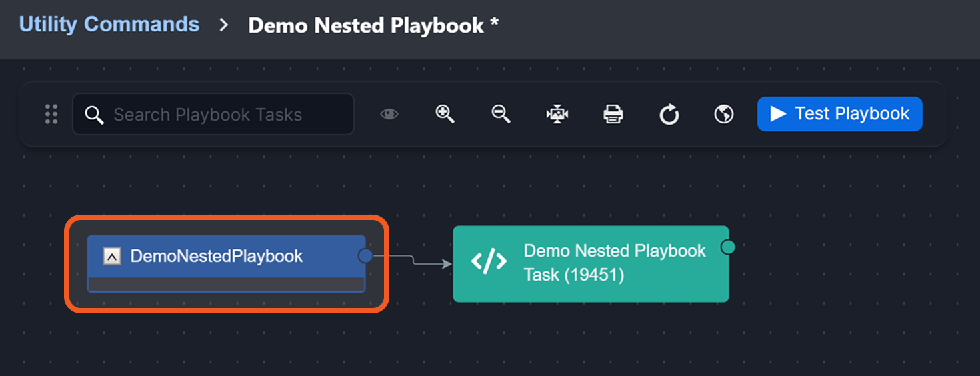Image resolution: width=980 pixels, height=376 pixels.
Task: Grab the toolbar drag handle dots
Action: (x=51, y=115)
